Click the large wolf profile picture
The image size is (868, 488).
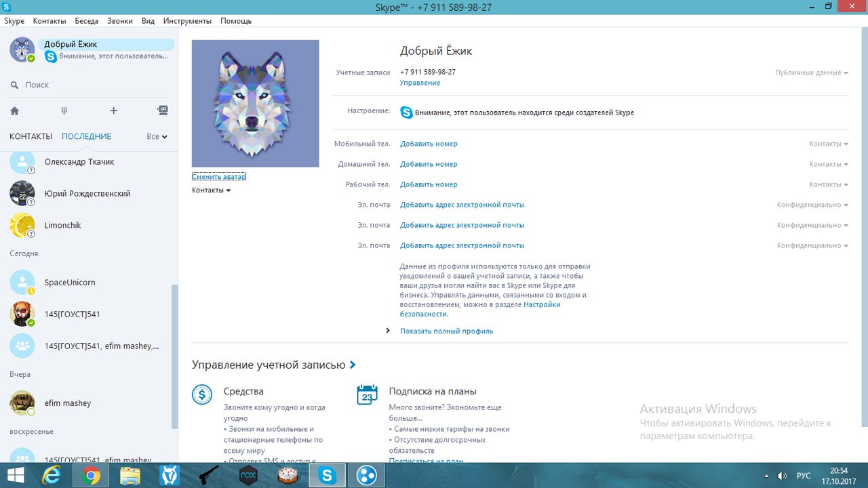click(x=255, y=104)
